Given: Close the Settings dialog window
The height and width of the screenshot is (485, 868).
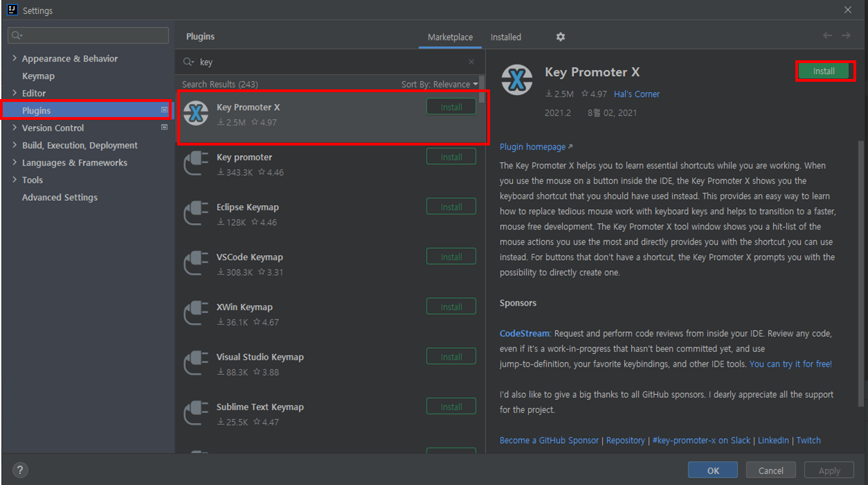Looking at the screenshot, I should click(848, 10).
